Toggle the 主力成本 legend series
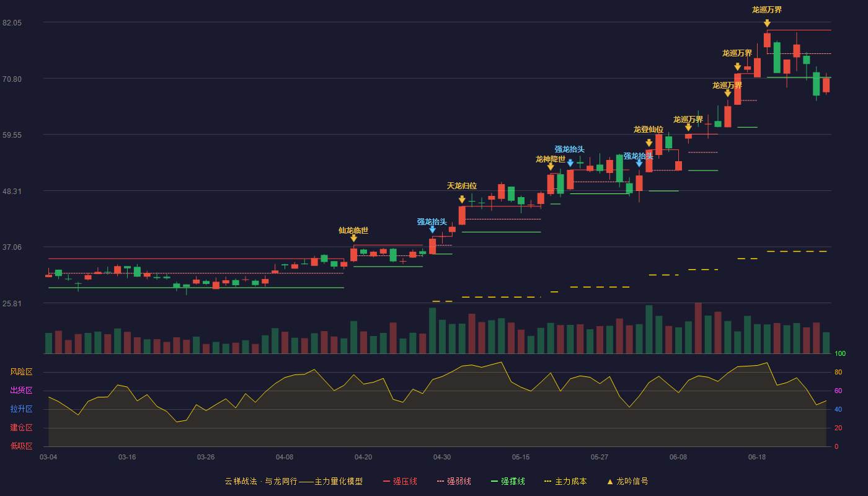The image size is (868, 496). coord(565,481)
